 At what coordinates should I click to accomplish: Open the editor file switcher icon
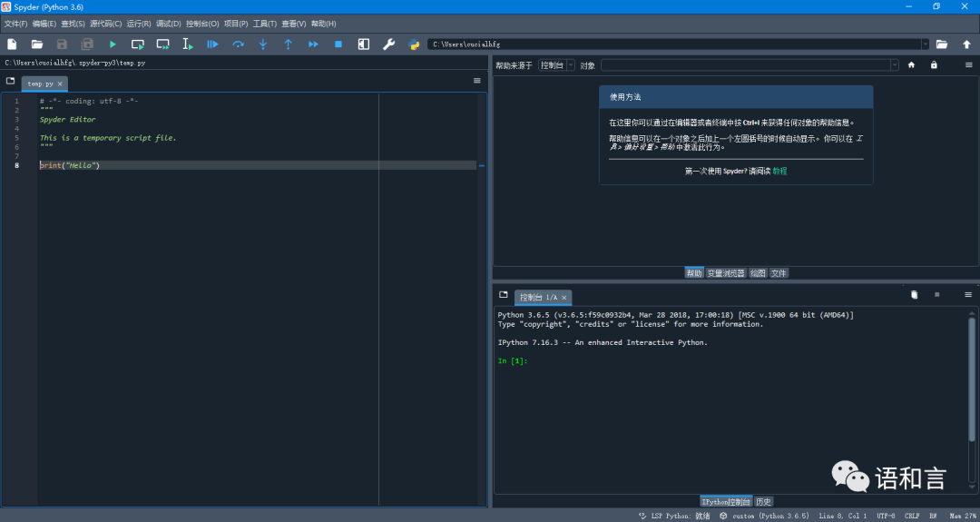coord(11,81)
